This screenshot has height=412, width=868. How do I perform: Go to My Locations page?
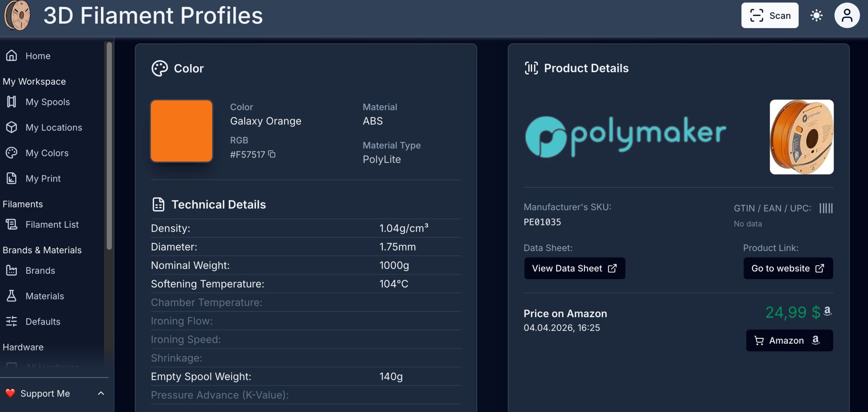point(54,127)
